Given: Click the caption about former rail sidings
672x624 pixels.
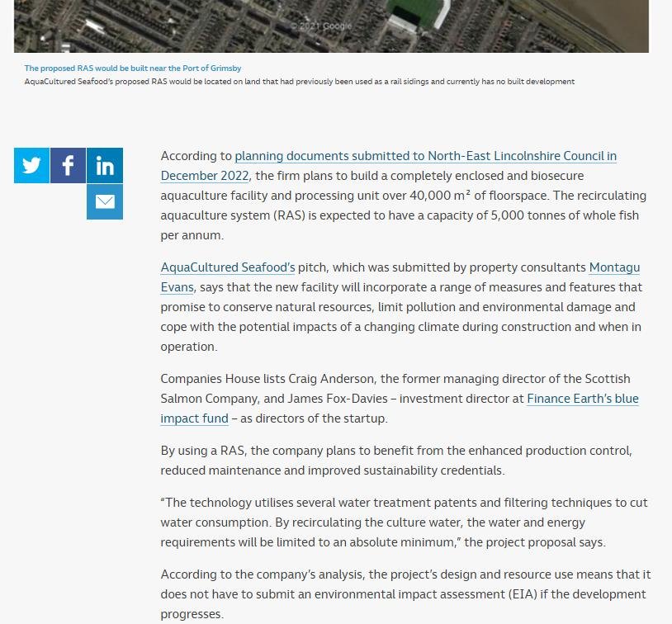Looking at the screenshot, I should [x=299, y=82].
